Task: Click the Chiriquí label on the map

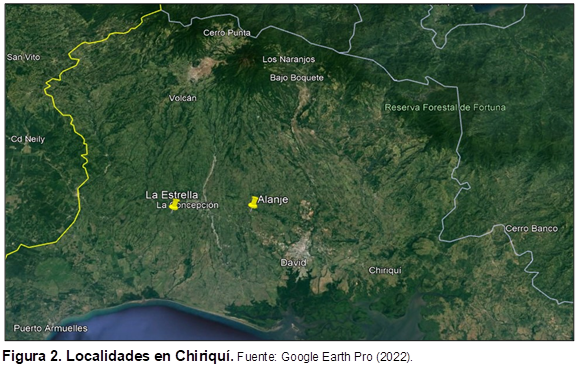Action: coord(385,270)
